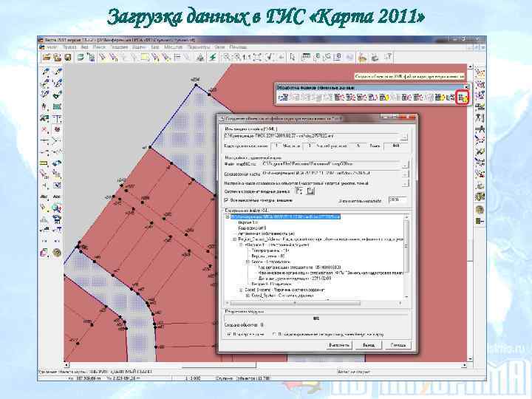Open the Правка menu
The height and width of the screenshot is (399, 532).
coord(69,47)
